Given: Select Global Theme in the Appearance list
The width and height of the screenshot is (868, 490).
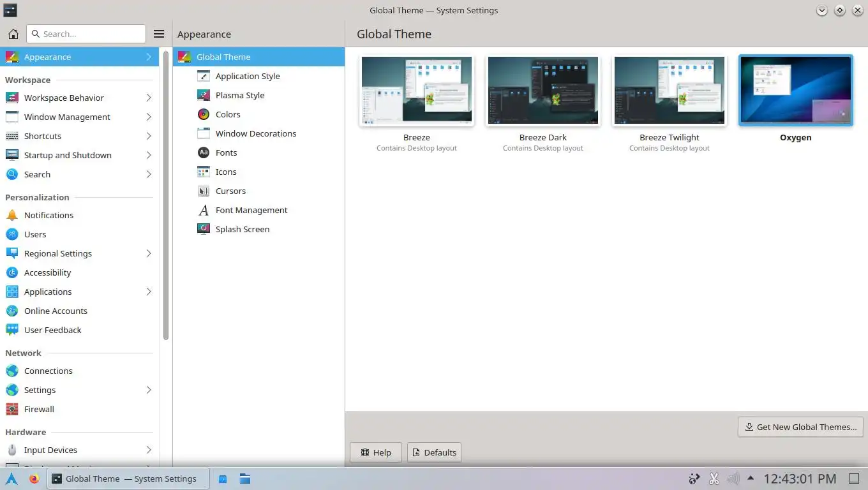Looking at the screenshot, I should pos(258,57).
